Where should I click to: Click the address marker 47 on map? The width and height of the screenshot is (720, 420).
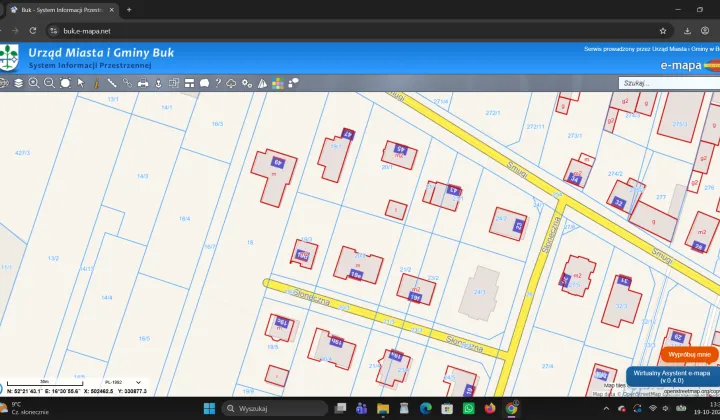tap(349, 134)
